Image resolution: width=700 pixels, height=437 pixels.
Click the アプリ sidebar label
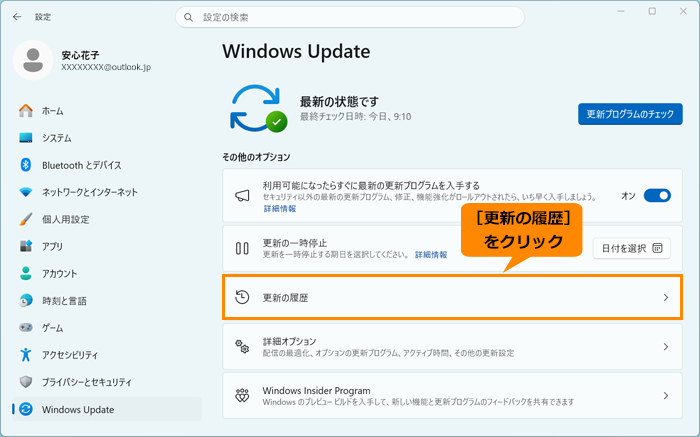[53, 246]
